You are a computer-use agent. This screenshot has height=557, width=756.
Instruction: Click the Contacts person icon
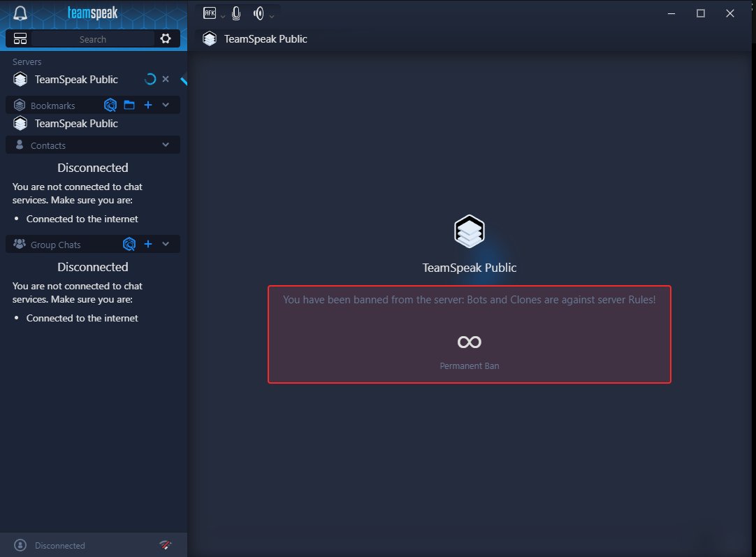coord(20,145)
